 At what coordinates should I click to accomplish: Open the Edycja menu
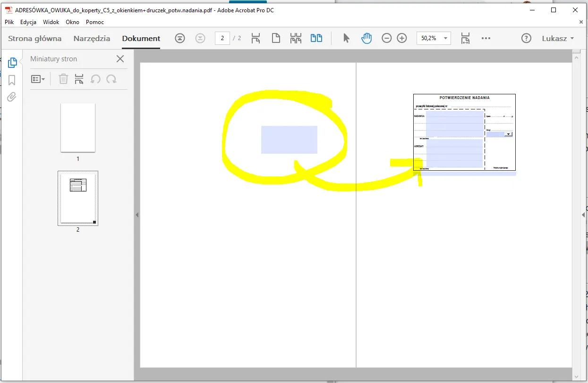tap(28, 22)
